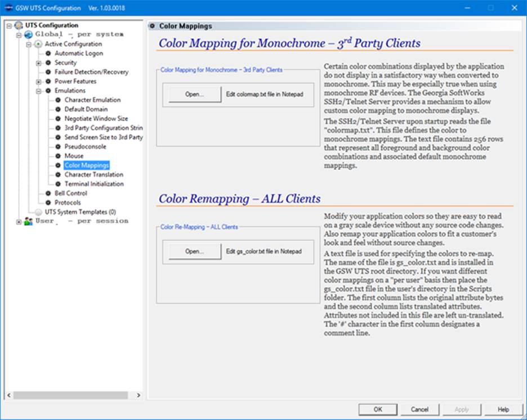Click the gear icon beside Character Emulation
The image size is (527, 420).
58,100
